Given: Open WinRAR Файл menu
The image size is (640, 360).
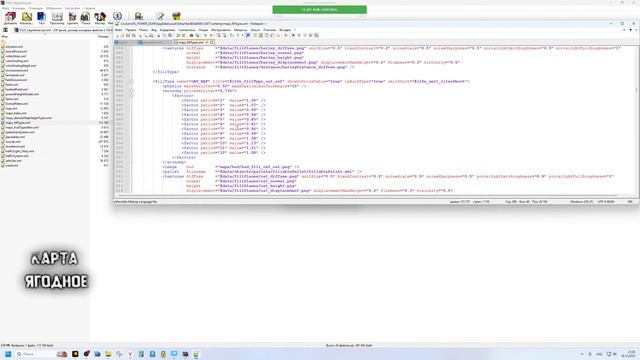Looking at the screenshot, I should tap(5, 8).
